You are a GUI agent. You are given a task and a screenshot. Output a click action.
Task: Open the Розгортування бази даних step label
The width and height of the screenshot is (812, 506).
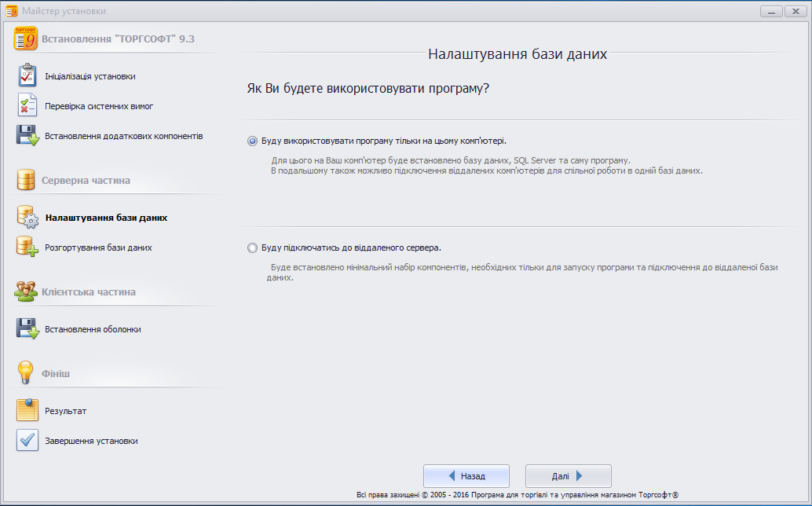coord(98,247)
